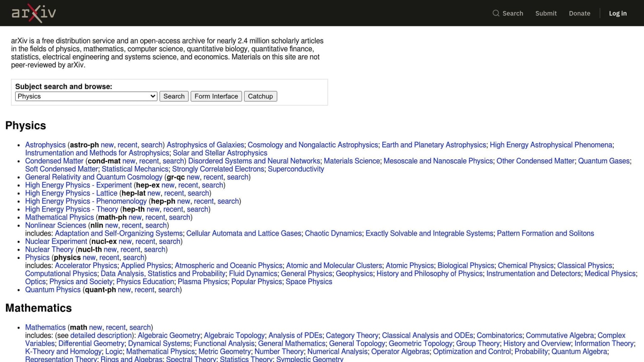Open Plasma Physics category
The height and width of the screenshot is (362, 644).
coord(203,282)
